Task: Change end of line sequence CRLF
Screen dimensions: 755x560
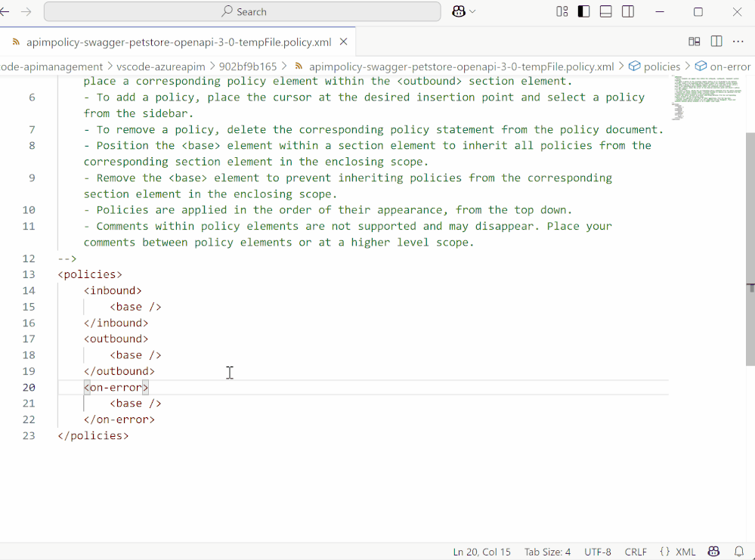Action: pyautogui.click(x=636, y=552)
